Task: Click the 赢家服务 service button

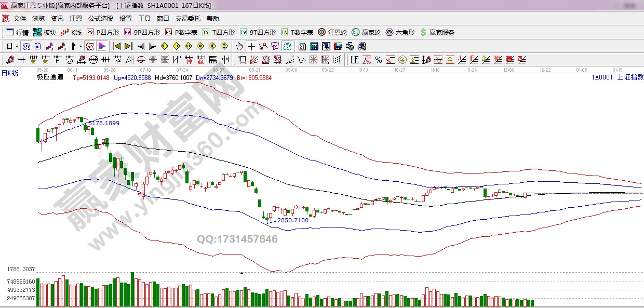Action: pyautogui.click(x=437, y=32)
